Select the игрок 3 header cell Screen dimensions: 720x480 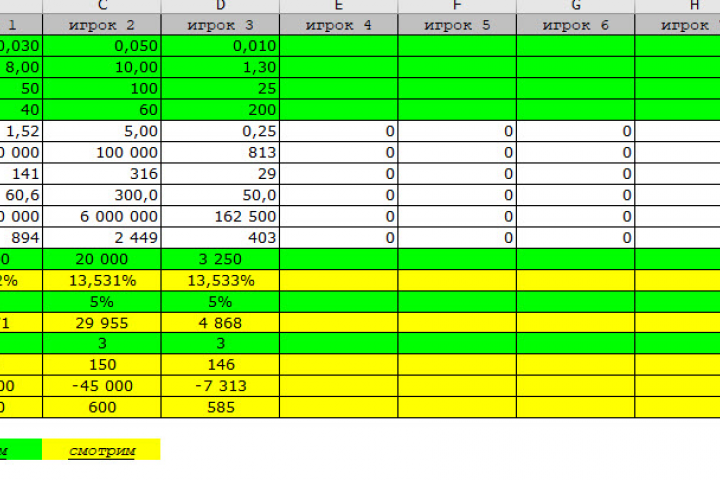(x=220, y=25)
